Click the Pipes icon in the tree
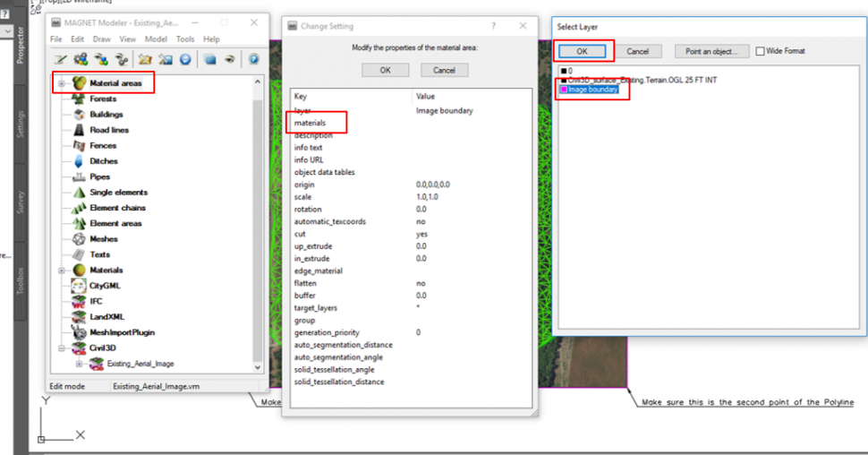The image size is (868, 455). pyautogui.click(x=79, y=176)
